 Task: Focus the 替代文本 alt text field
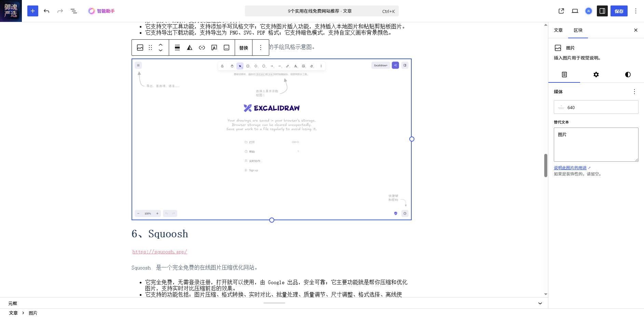pyautogui.click(x=596, y=145)
